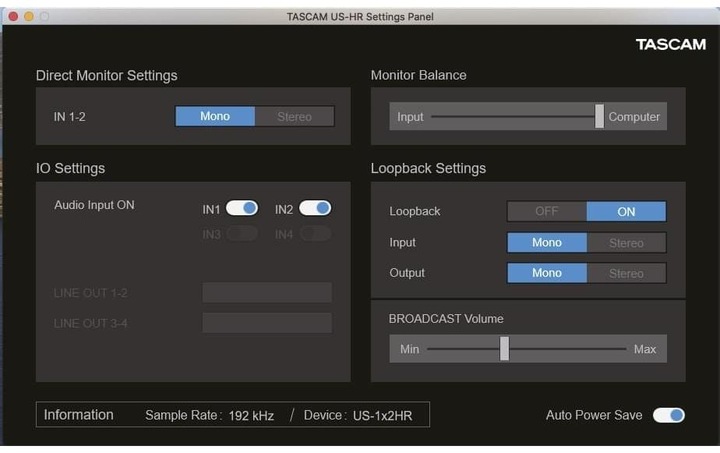Turn Loopback ON
The height and width of the screenshot is (453, 720).
[x=626, y=211]
